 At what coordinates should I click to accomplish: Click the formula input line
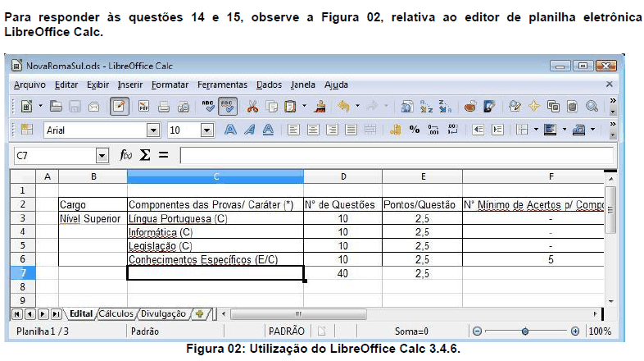[x=393, y=155]
